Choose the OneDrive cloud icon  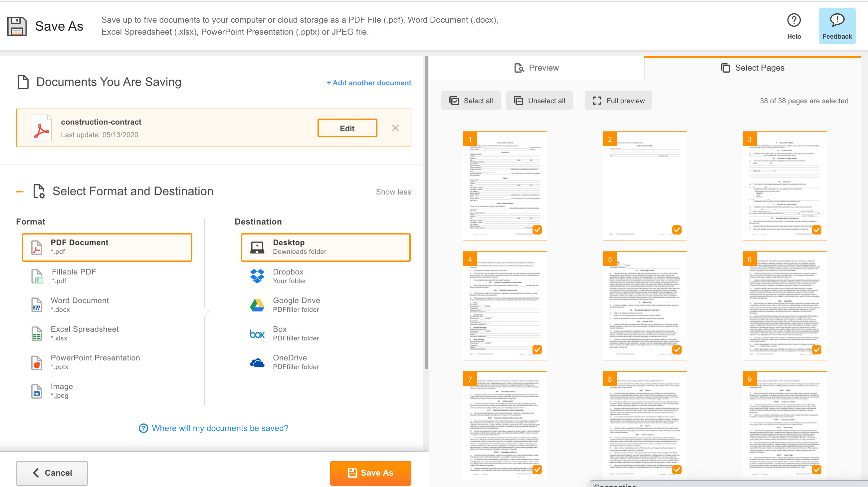click(x=257, y=362)
